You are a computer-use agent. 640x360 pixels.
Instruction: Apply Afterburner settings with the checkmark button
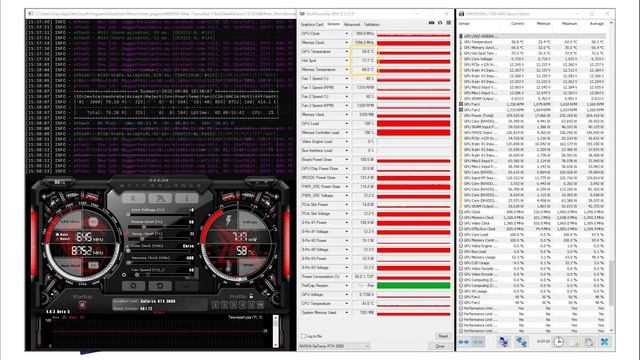pos(187,286)
